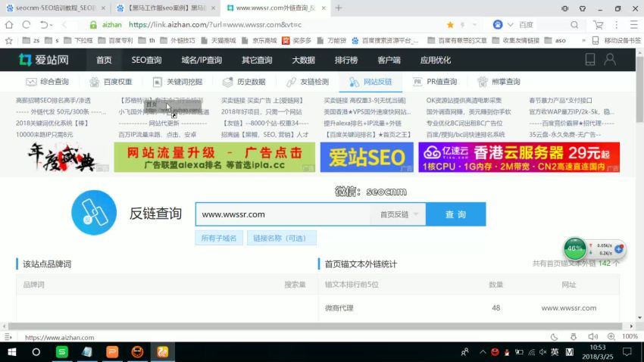Click the bookmarks star at left of bookmark bar

[9, 40]
